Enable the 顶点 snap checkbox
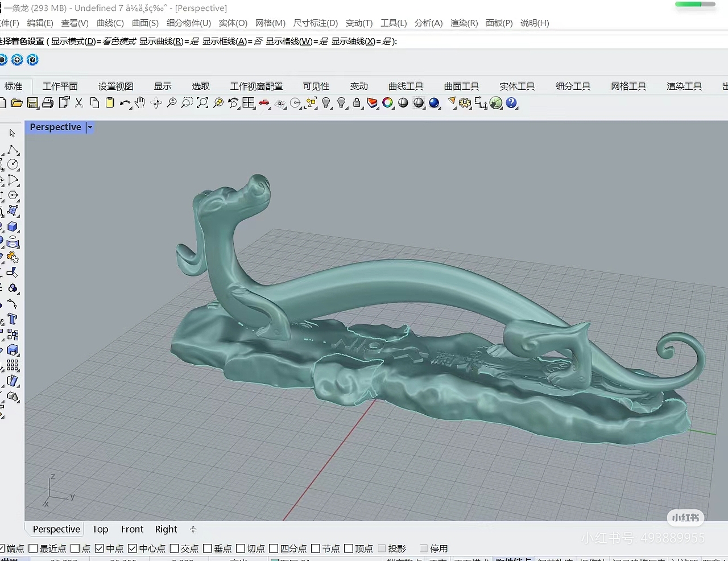The height and width of the screenshot is (561, 728). pyautogui.click(x=349, y=548)
